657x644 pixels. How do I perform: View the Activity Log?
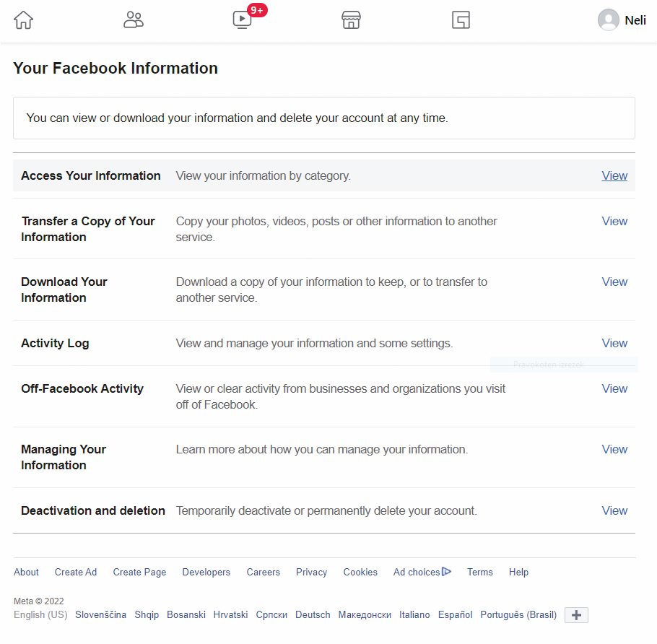pos(614,343)
